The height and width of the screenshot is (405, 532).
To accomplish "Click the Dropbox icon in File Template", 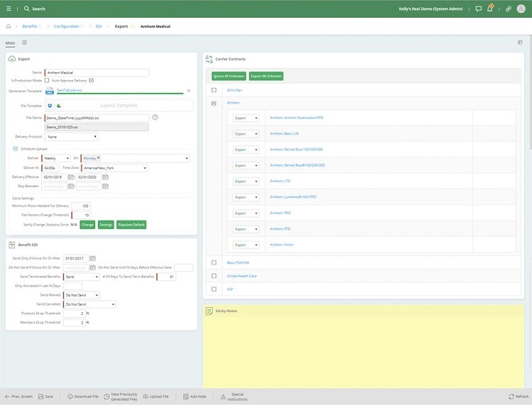I will click(x=50, y=106).
